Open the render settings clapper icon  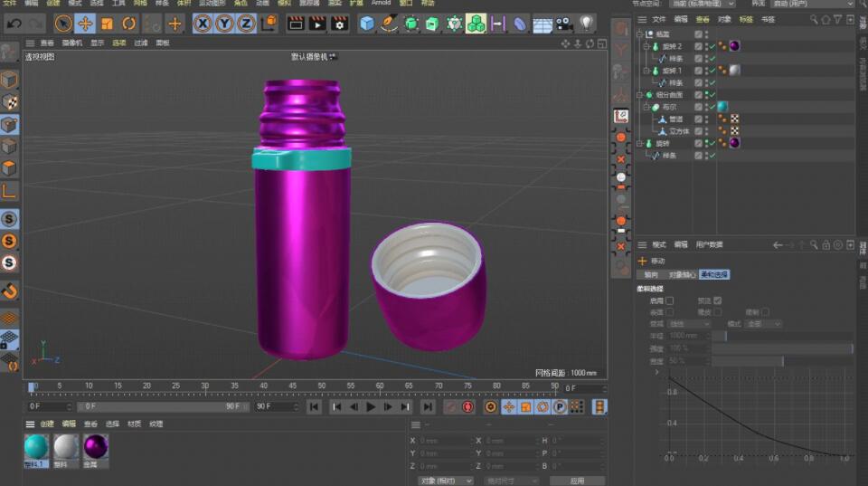tap(339, 24)
